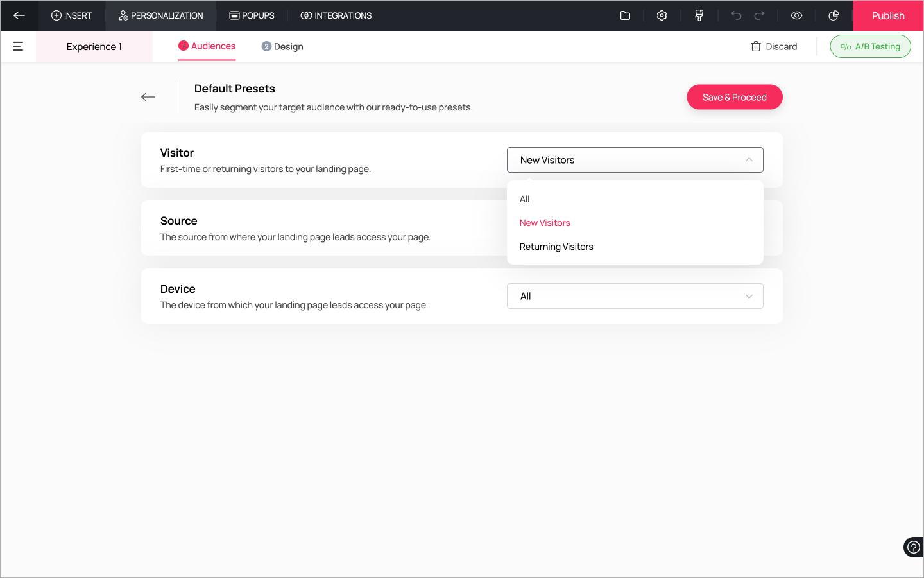Image resolution: width=924 pixels, height=578 pixels.
Task: Click the paint brush style icon
Action: point(699,15)
